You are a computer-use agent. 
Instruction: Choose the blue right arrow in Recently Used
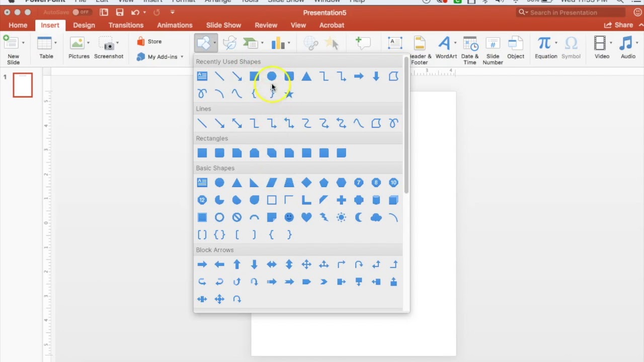[359, 76]
